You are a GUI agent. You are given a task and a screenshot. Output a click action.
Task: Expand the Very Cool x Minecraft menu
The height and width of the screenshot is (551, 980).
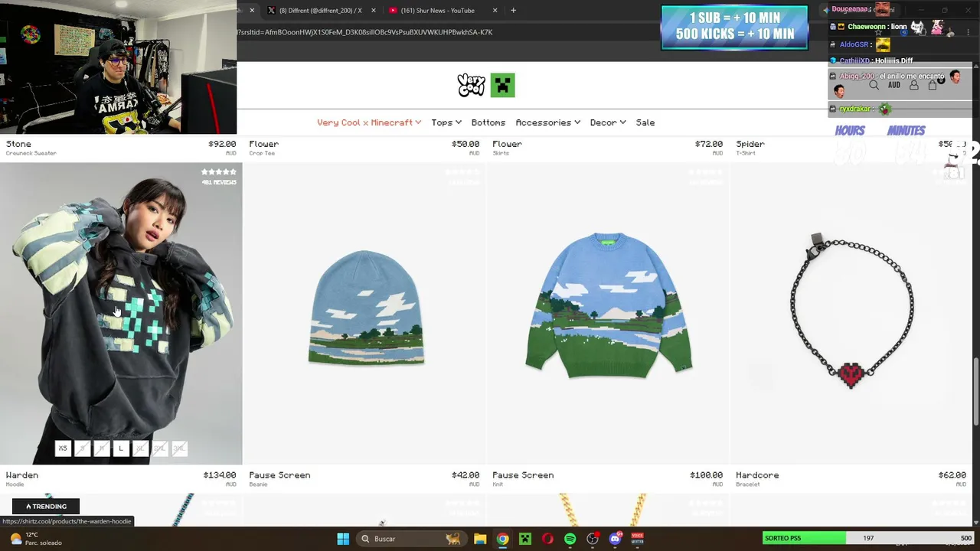[x=369, y=122]
